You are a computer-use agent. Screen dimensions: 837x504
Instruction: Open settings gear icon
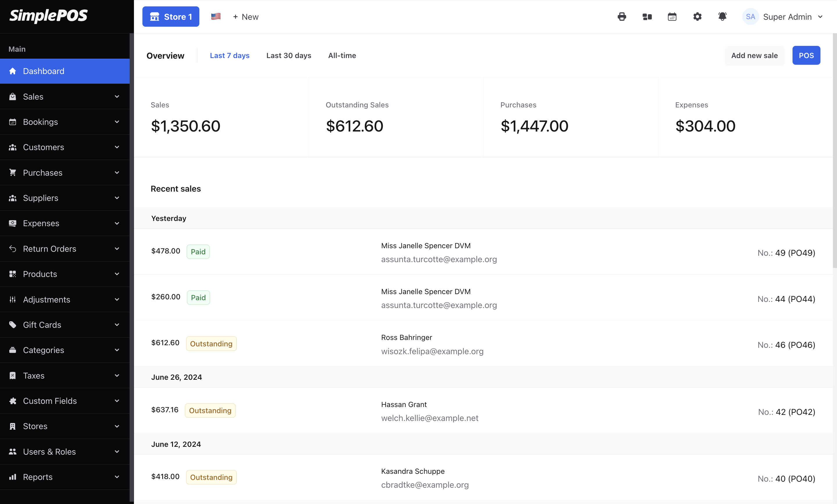click(697, 17)
